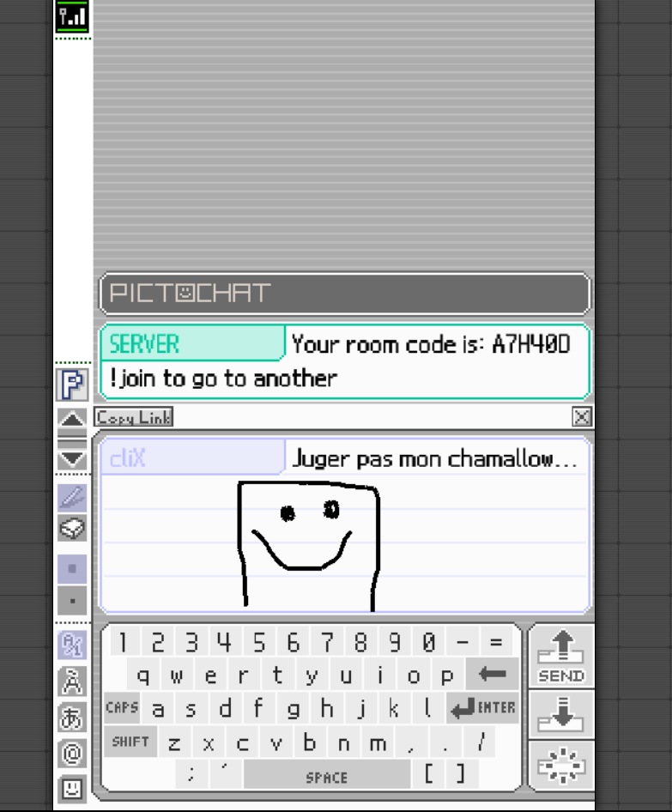Image resolution: width=672 pixels, height=812 pixels.
Task: Tap the period key
Action: 445,742
